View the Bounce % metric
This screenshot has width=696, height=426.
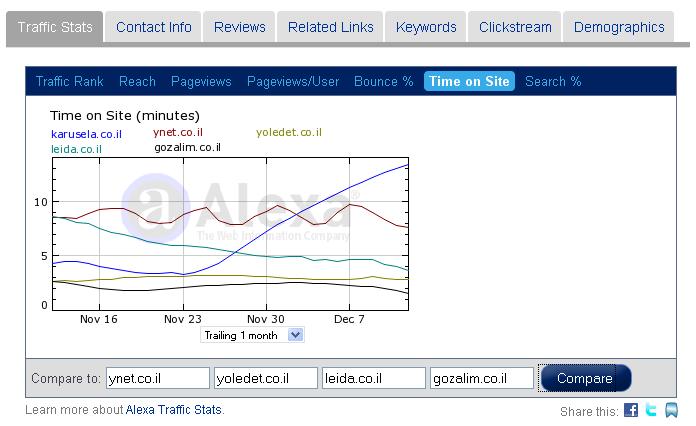pyautogui.click(x=384, y=81)
